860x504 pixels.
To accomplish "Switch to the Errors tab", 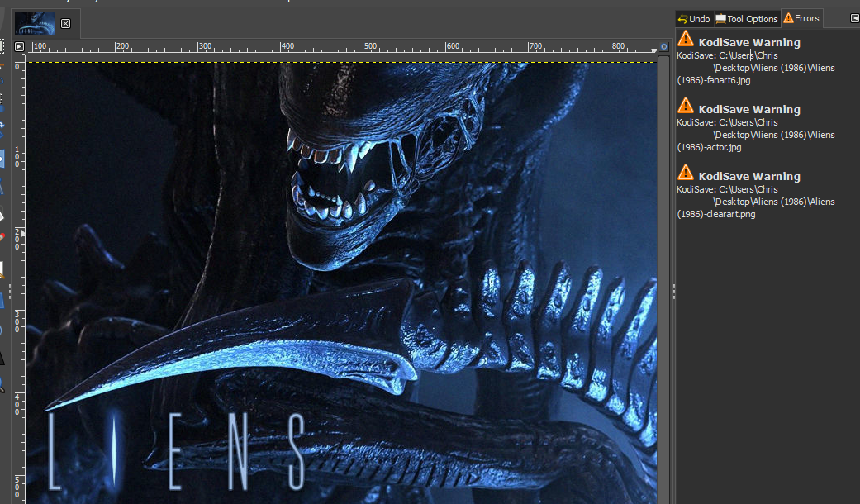I will (801, 18).
